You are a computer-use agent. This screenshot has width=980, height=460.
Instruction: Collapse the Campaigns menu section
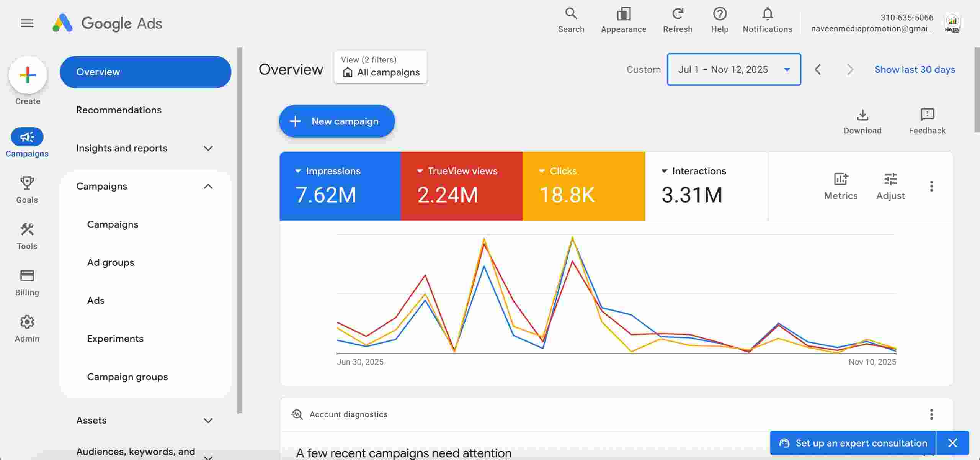point(208,186)
